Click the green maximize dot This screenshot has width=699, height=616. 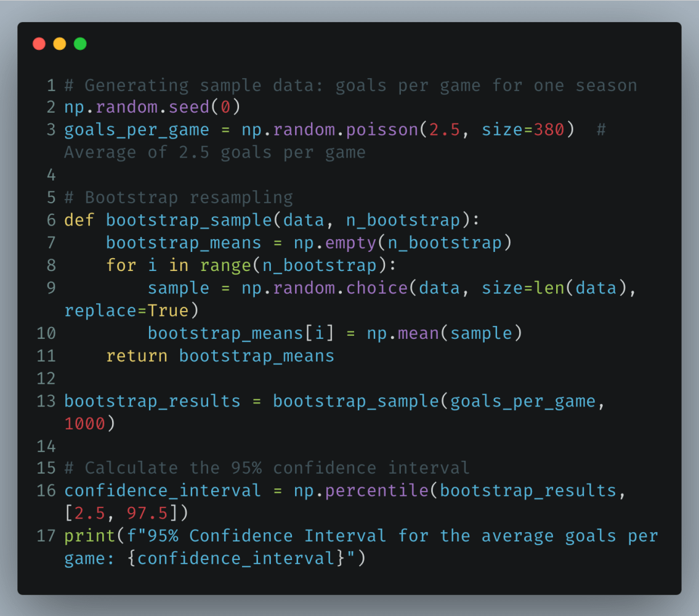[80, 44]
